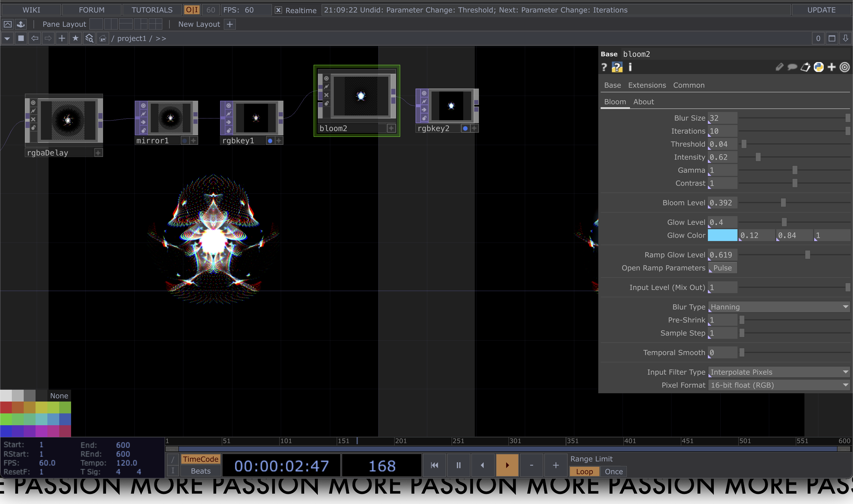Open the Python edit icon for bloom2
Screen dimensions: 853x504
point(819,67)
